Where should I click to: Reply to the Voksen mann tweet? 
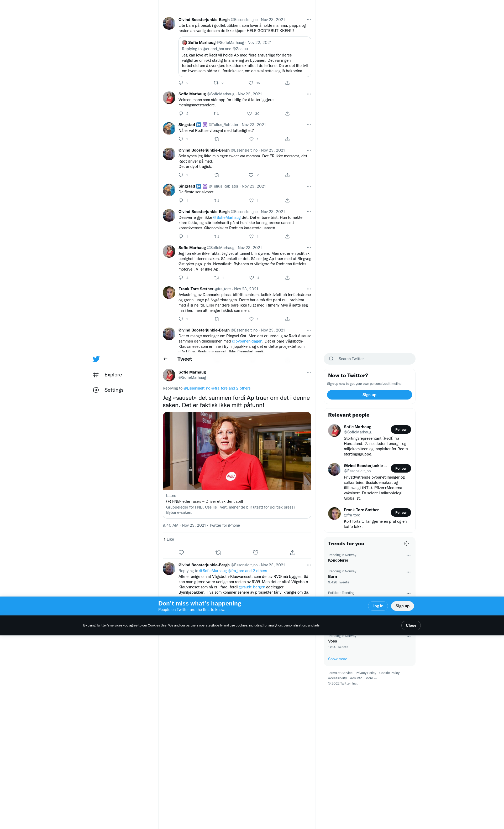(181, 113)
